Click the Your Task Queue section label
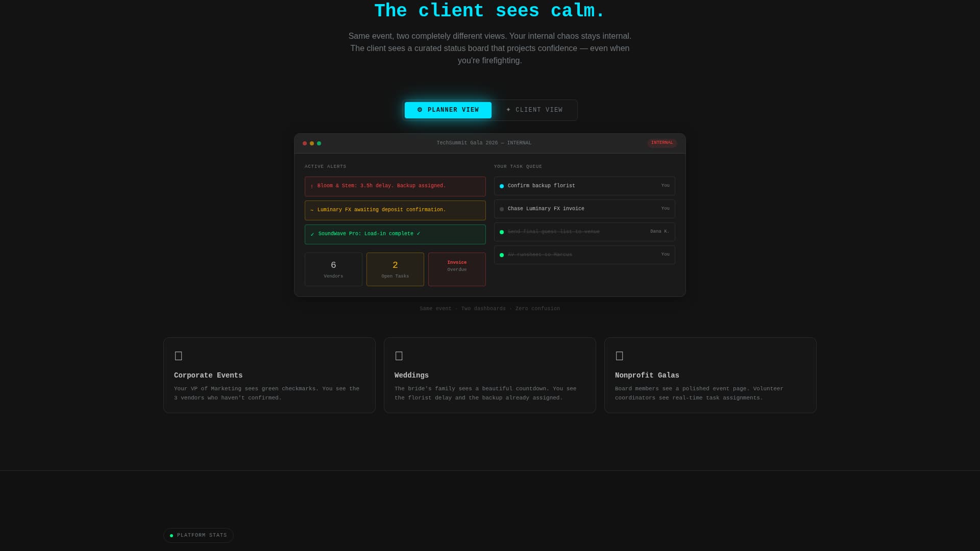 (x=518, y=167)
